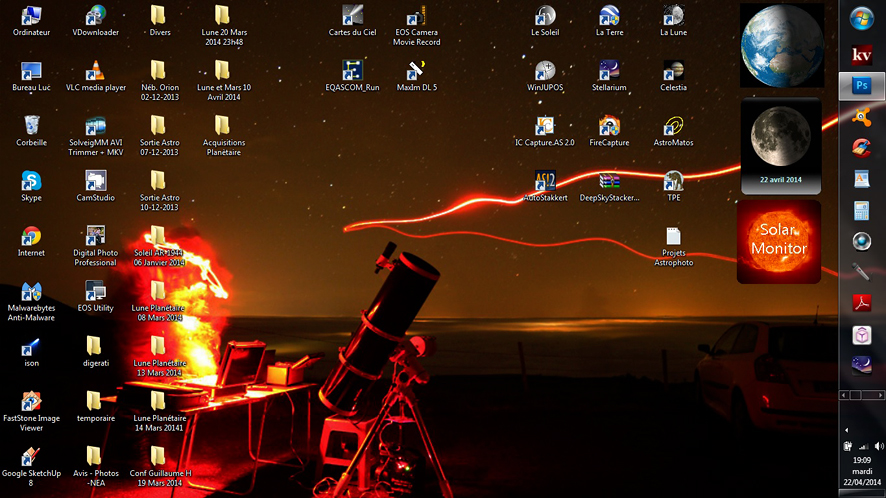This screenshot has width=886, height=498.
Task: Open La Lune shortcut
Action: pyautogui.click(x=674, y=21)
